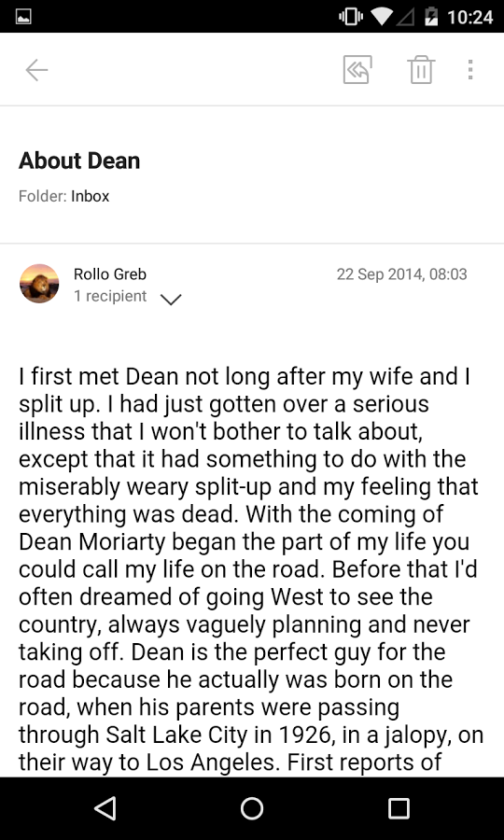
Task: Tap the 10:24 clock in status bar
Action: pos(469,18)
